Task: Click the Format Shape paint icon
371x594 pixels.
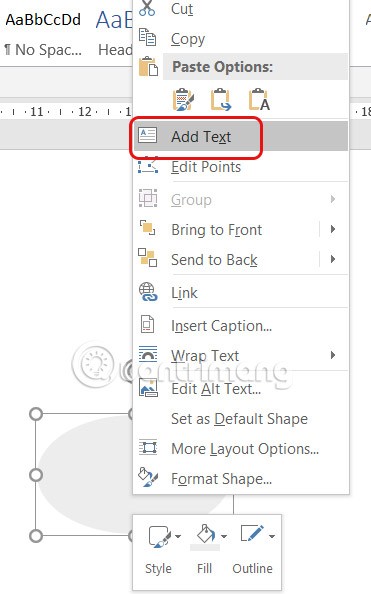Action: 148,477
